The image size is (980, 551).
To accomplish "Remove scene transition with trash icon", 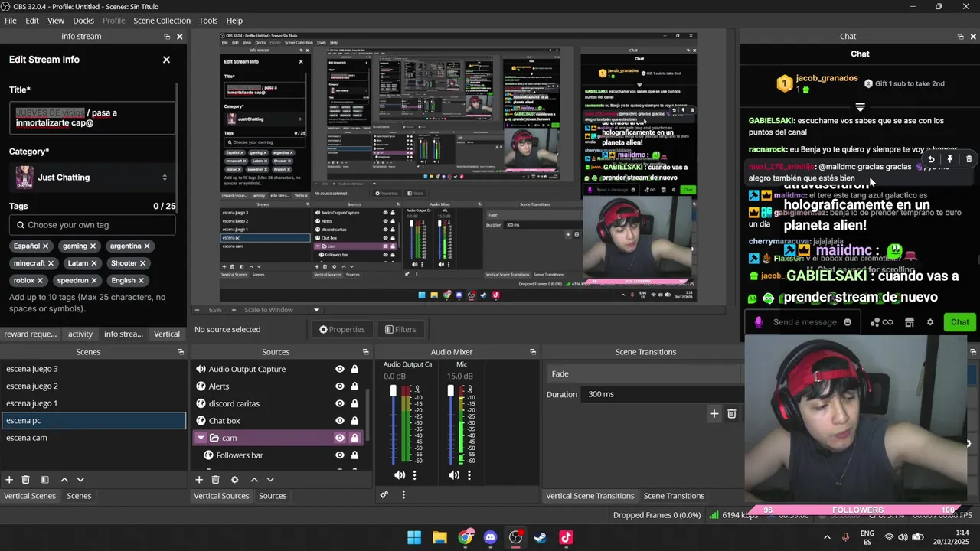I will (731, 413).
